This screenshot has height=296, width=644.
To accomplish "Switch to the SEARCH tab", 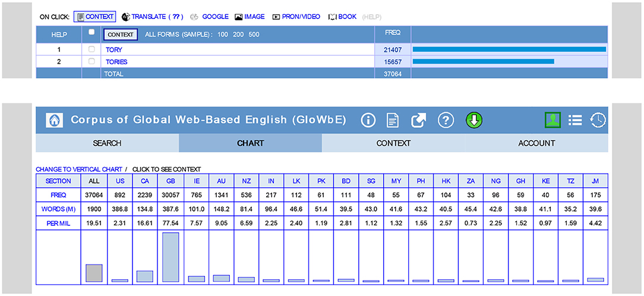I will [x=107, y=143].
